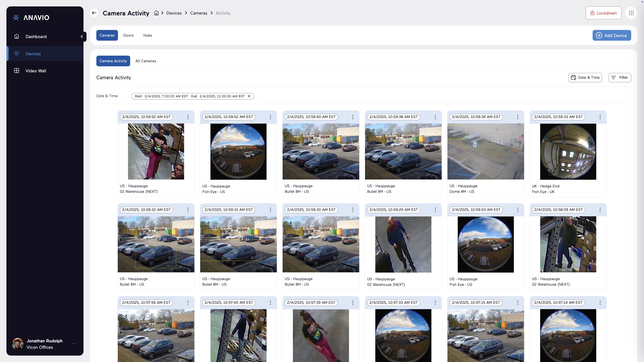Open three-dot menu on 10:59:36 Dome card
Screen dimensions: 644x362
point(517,117)
